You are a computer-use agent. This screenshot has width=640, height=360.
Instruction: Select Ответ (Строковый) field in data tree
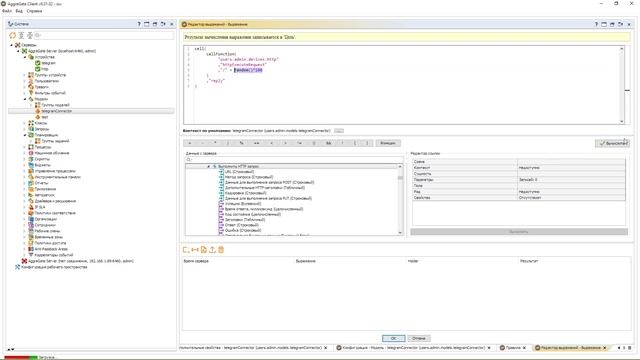[242, 225]
